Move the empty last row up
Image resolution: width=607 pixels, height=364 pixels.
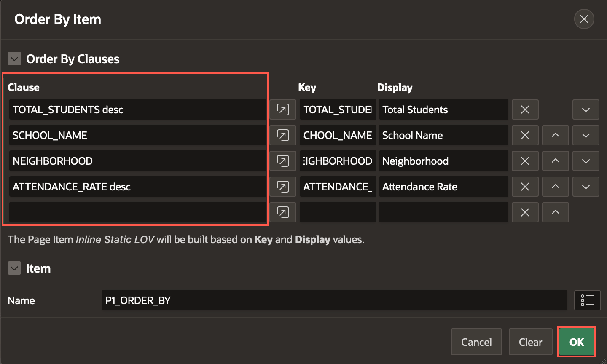click(556, 212)
